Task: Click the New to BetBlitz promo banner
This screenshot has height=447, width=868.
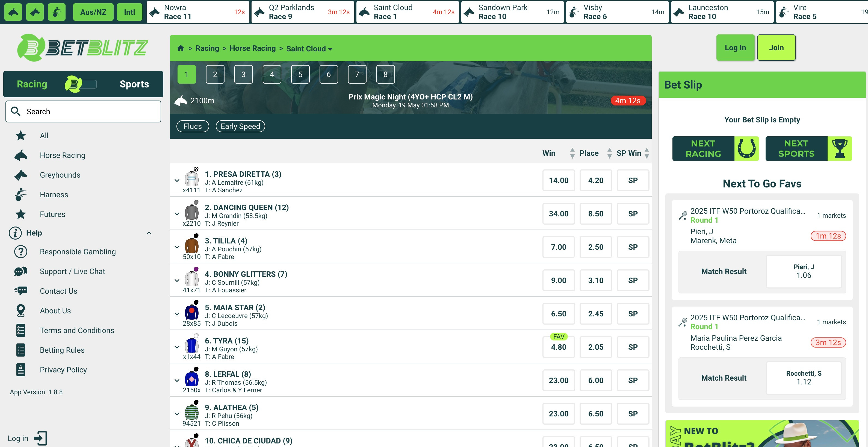Action: (762, 434)
